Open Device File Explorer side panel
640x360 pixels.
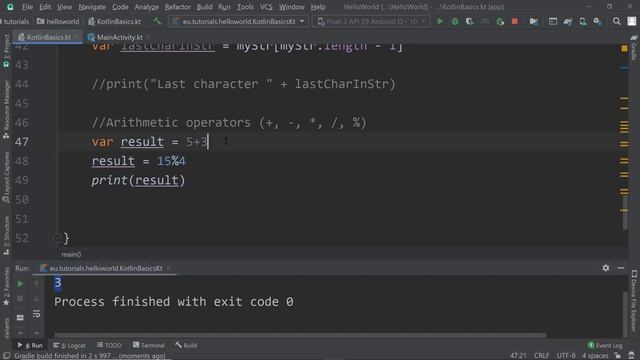tap(634, 300)
